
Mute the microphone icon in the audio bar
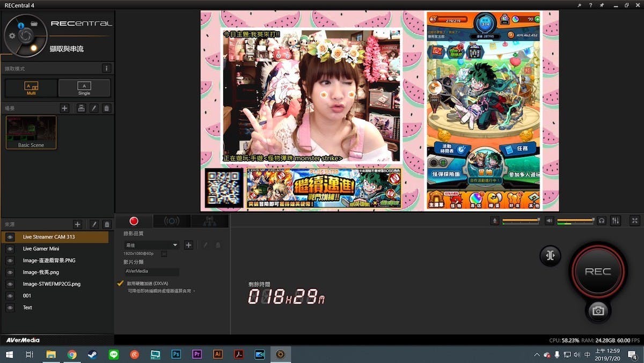coord(495,220)
